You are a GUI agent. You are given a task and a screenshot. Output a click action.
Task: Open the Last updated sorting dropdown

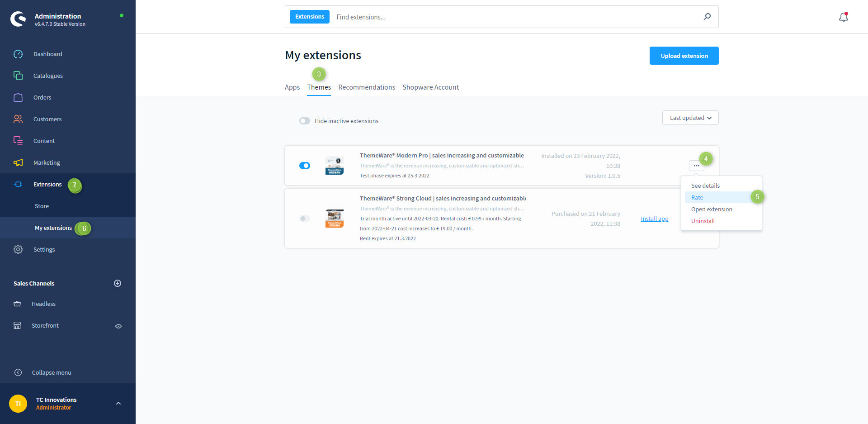690,118
